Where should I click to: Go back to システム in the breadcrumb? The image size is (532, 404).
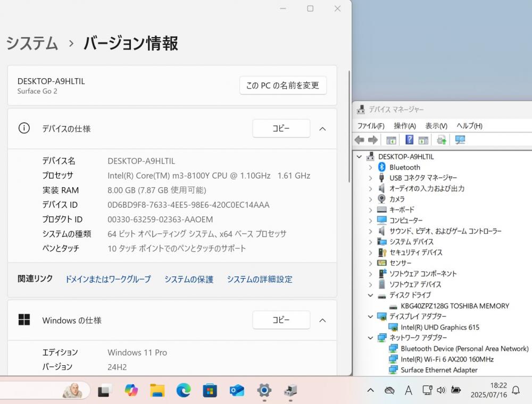point(32,43)
